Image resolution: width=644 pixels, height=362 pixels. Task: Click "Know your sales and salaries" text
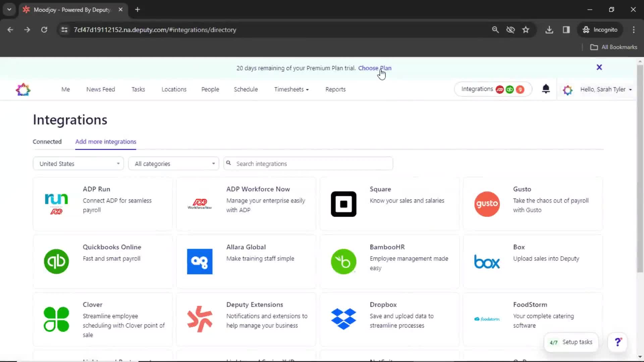[407, 200]
